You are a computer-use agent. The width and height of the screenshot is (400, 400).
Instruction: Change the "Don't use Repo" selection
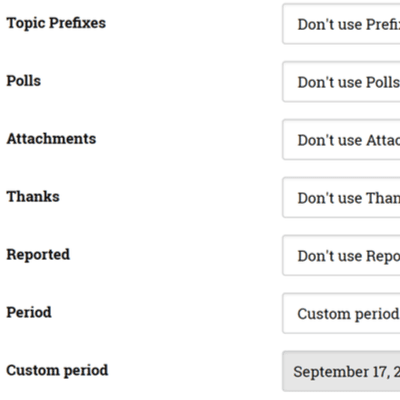pyautogui.click(x=341, y=256)
